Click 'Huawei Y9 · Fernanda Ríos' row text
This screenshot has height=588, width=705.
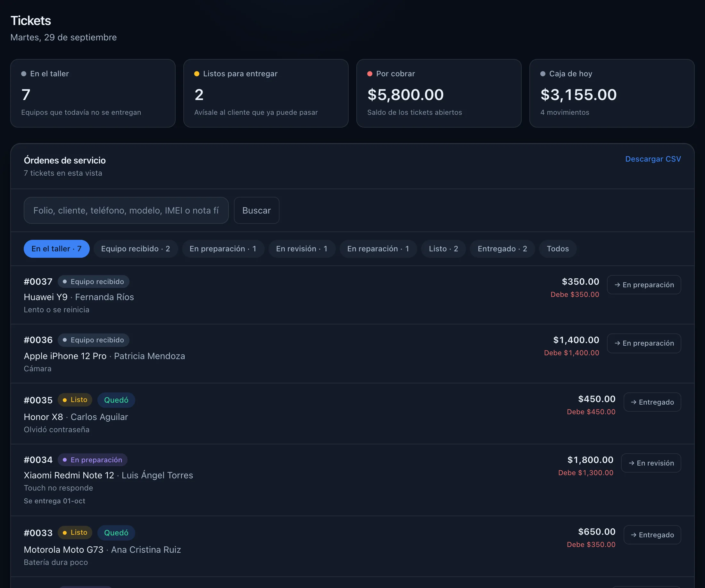[x=79, y=297]
